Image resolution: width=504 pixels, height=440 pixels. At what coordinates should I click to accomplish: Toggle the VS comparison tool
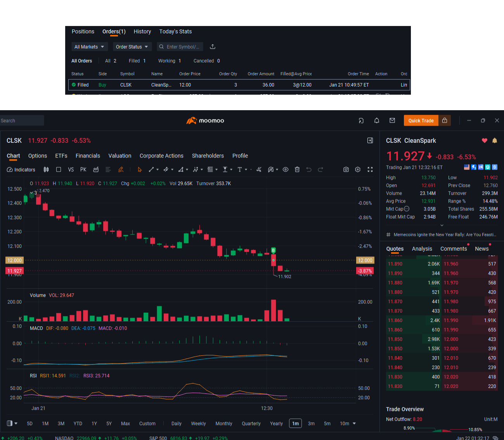tap(71, 170)
